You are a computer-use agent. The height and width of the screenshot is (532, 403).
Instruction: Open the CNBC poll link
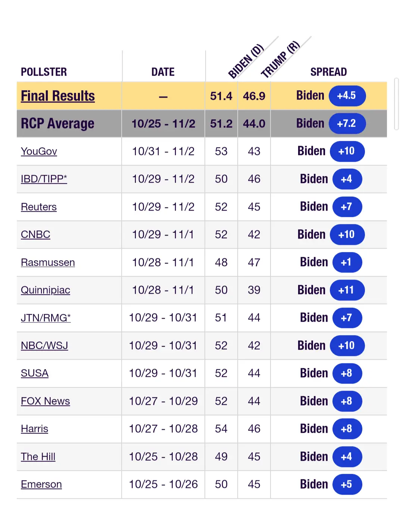tap(35, 234)
